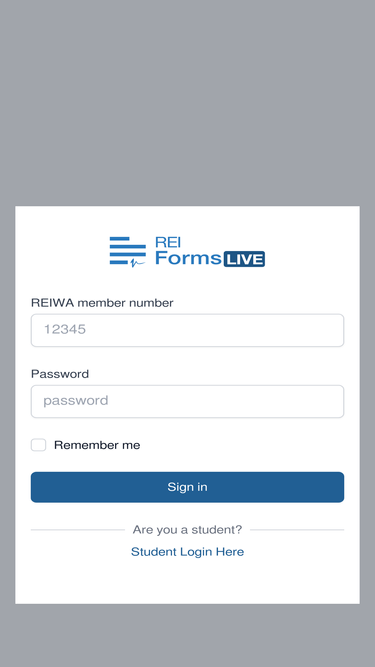The image size is (375, 667).
Task: Click divider line left of student prompt
Action: [78, 530]
